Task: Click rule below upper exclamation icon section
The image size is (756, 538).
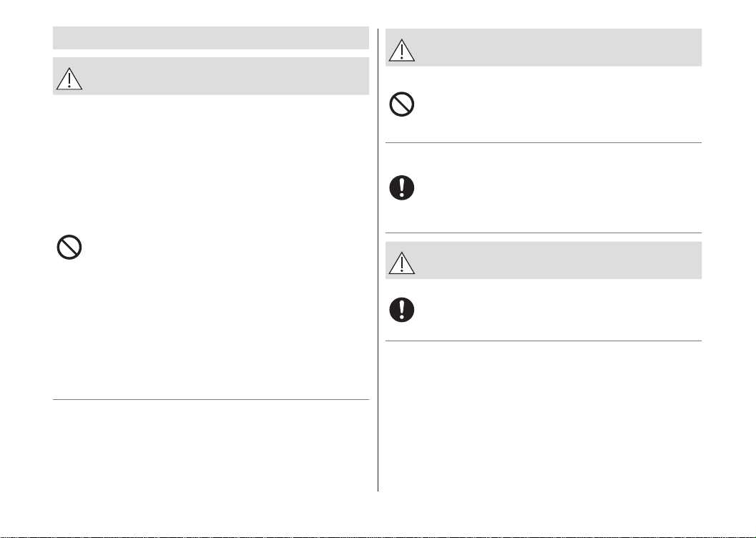Action: click(x=544, y=233)
